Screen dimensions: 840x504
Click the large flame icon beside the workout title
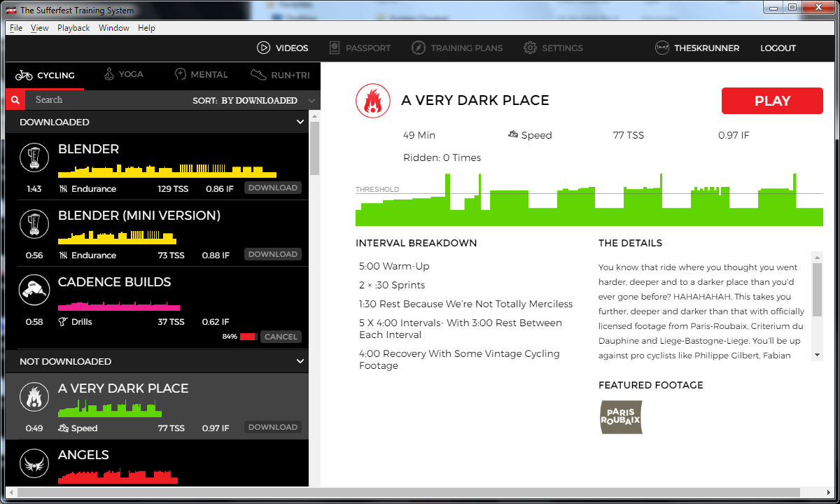tap(372, 101)
